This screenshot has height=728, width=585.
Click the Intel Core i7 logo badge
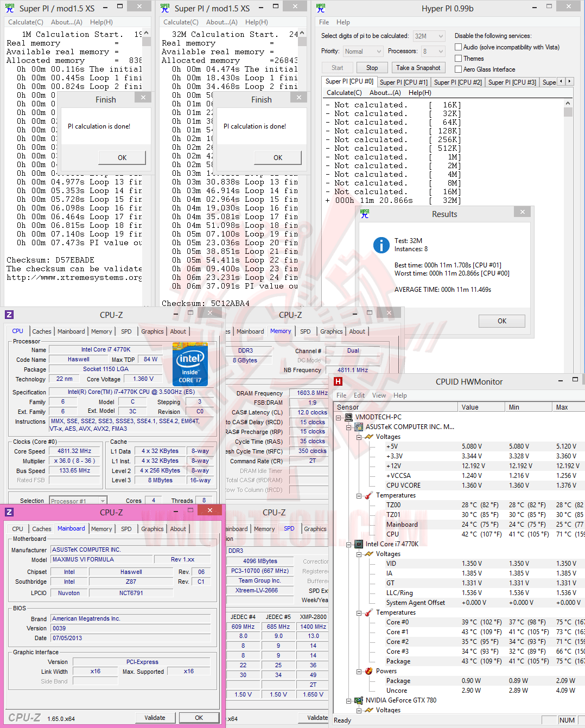[190, 364]
